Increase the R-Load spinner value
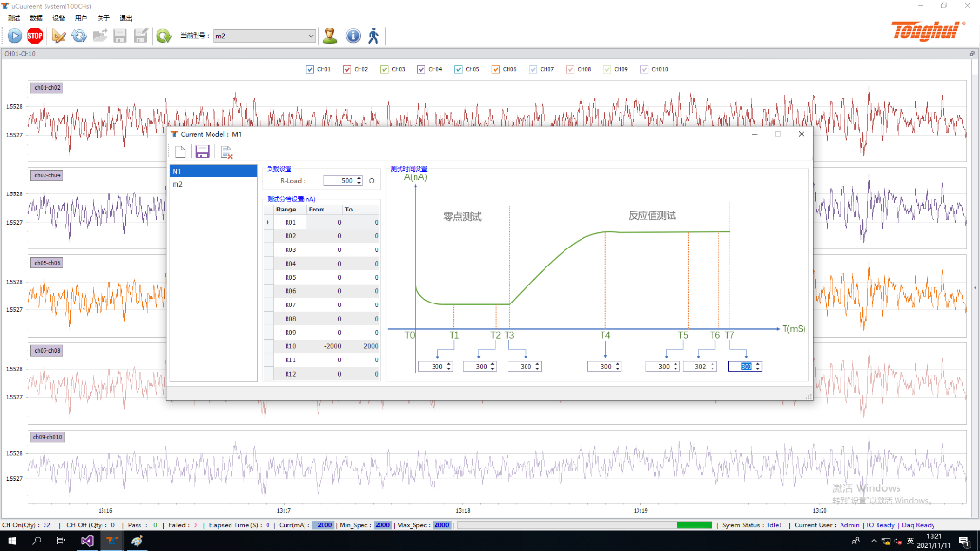This screenshot has height=551, width=980. 360,177
